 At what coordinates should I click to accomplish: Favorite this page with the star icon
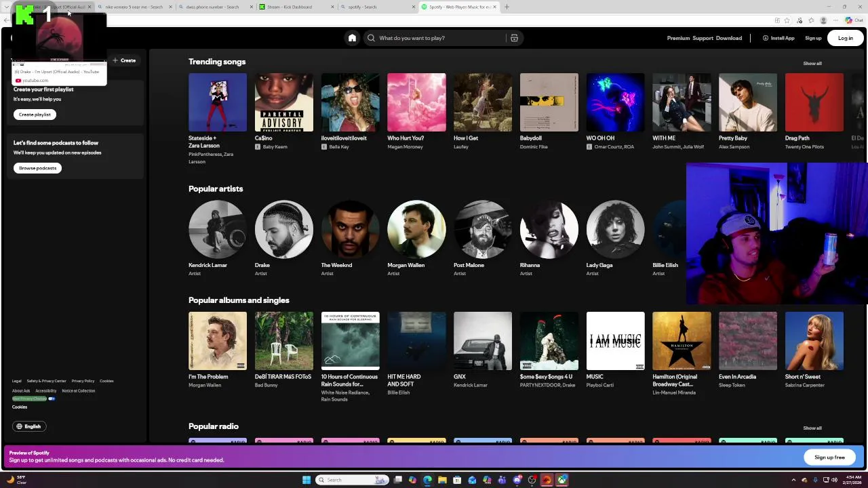pyautogui.click(x=787, y=20)
